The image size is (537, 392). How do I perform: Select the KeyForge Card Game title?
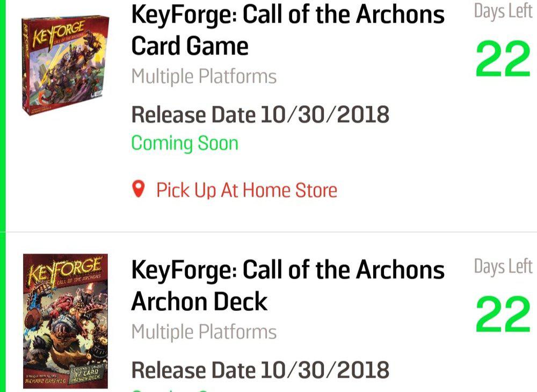click(287, 30)
